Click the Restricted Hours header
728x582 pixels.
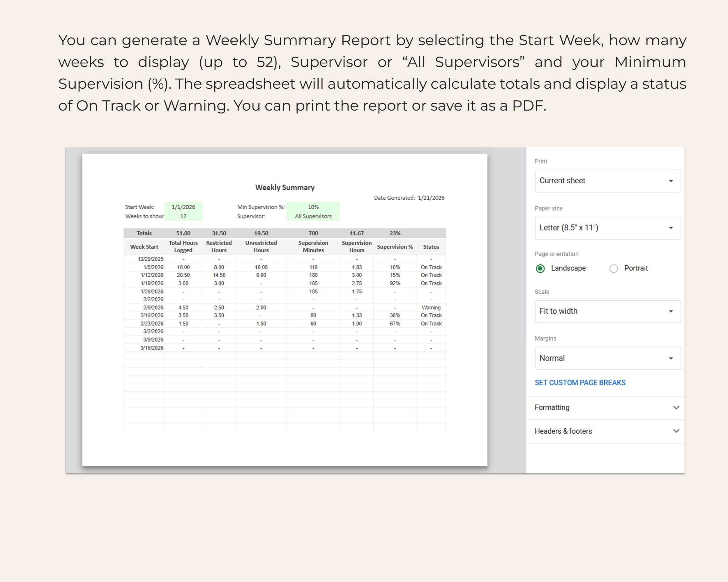tap(219, 247)
